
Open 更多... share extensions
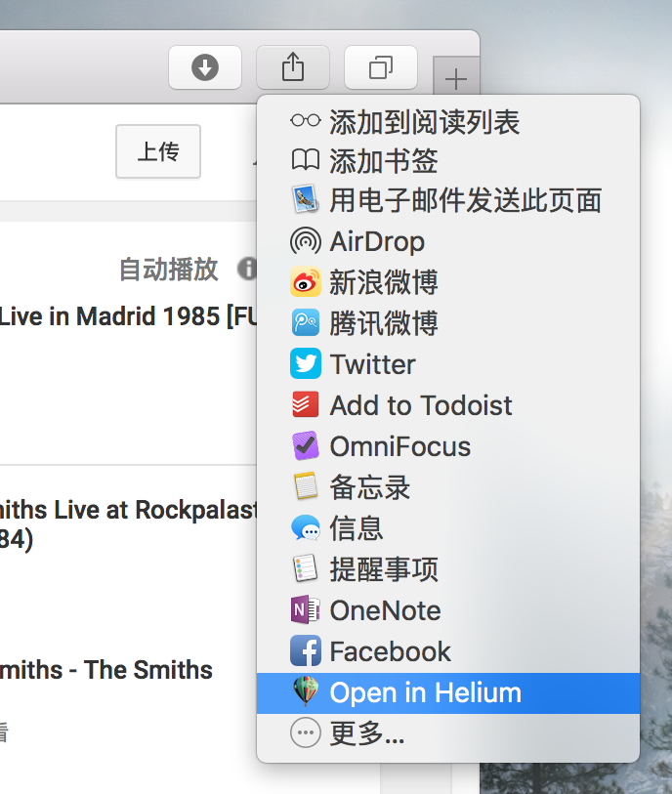(x=448, y=732)
